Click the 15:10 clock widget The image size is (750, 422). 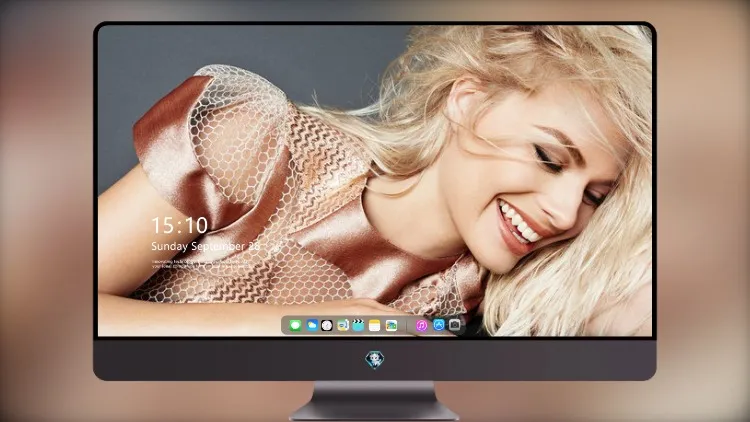pyautogui.click(x=180, y=225)
